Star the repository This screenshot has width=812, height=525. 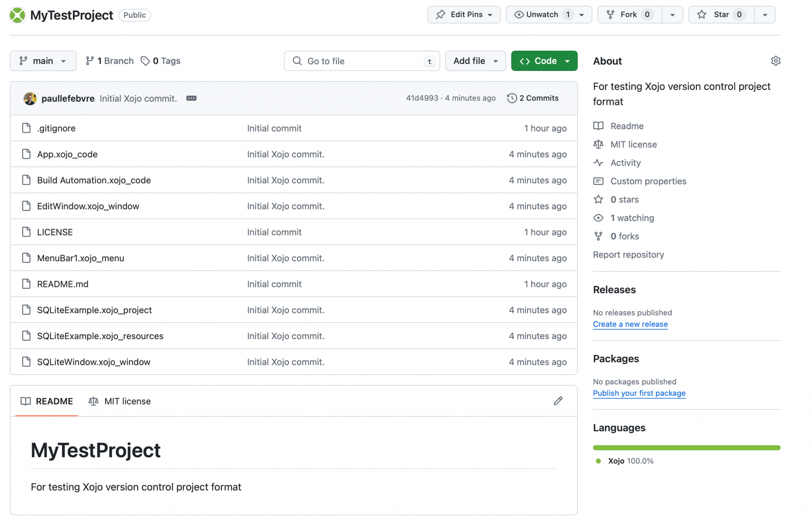click(721, 15)
